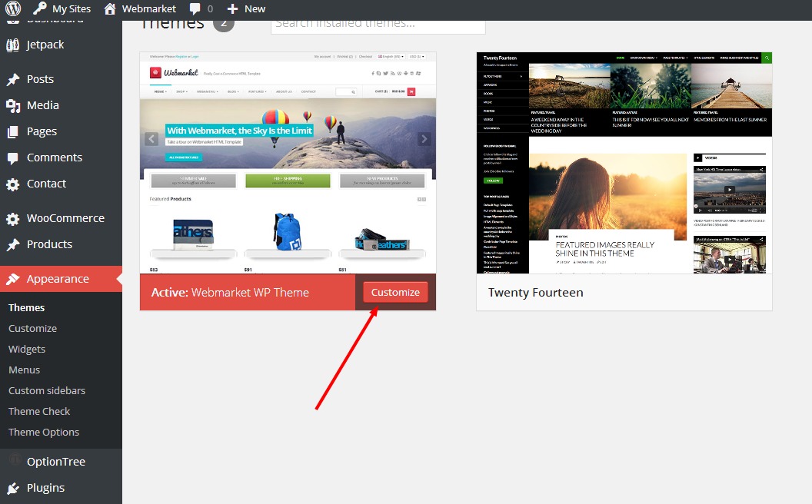Click the Plugins plug icon
Image resolution: width=812 pixels, height=504 pixels.
click(x=13, y=489)
